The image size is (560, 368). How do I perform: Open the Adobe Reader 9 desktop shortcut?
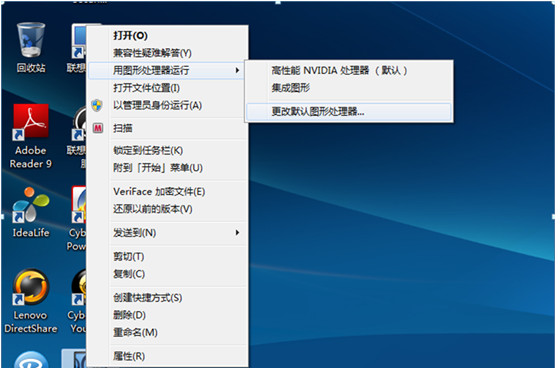[x=31, y=136]
